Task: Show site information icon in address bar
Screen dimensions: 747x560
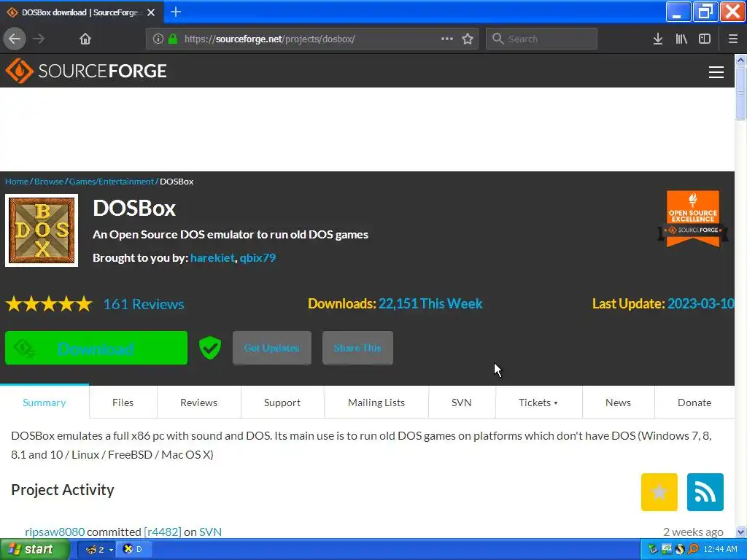Action: 158,39
